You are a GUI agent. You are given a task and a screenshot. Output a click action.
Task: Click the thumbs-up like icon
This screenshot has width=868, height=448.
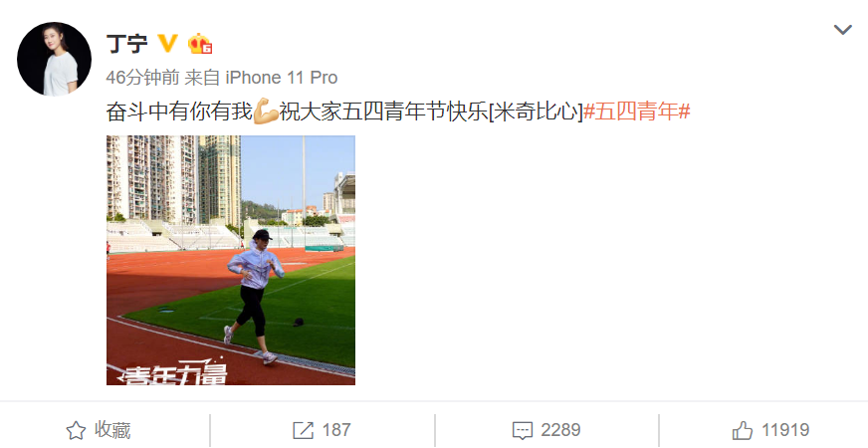click(x=743, y=430)
